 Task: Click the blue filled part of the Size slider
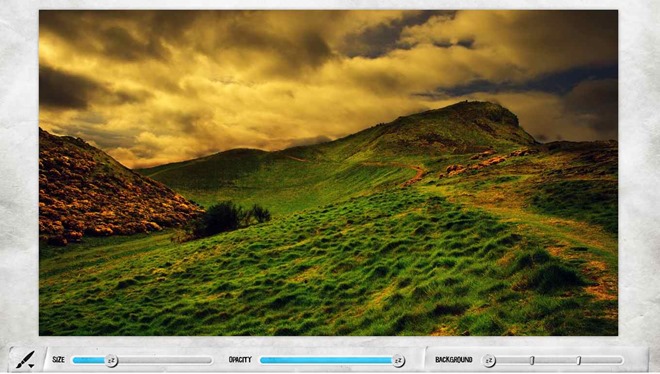pos(89,360)
